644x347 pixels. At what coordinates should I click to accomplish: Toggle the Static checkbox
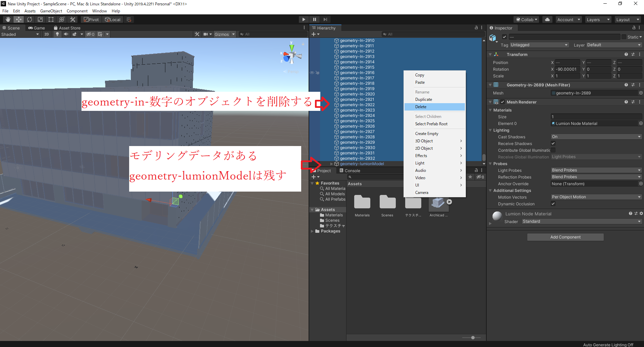coord(624,37)
